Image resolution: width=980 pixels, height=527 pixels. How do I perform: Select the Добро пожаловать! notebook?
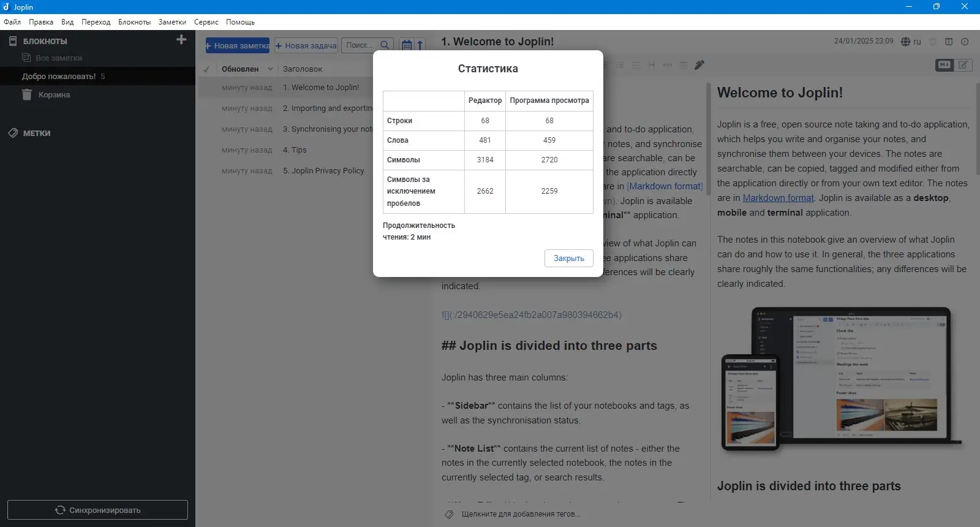point(59,77)
